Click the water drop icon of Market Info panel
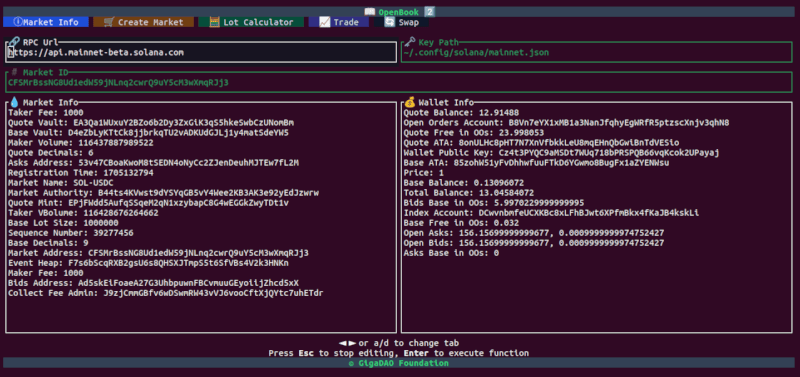This screenshot has width=800, height=377. click(x=14, y=102)
